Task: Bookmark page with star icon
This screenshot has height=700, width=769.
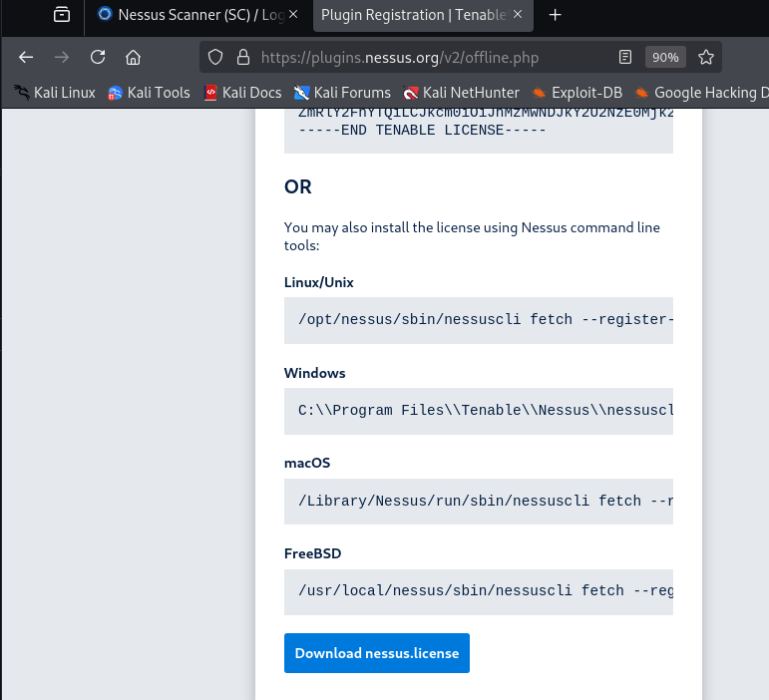Action: [705, 57]
